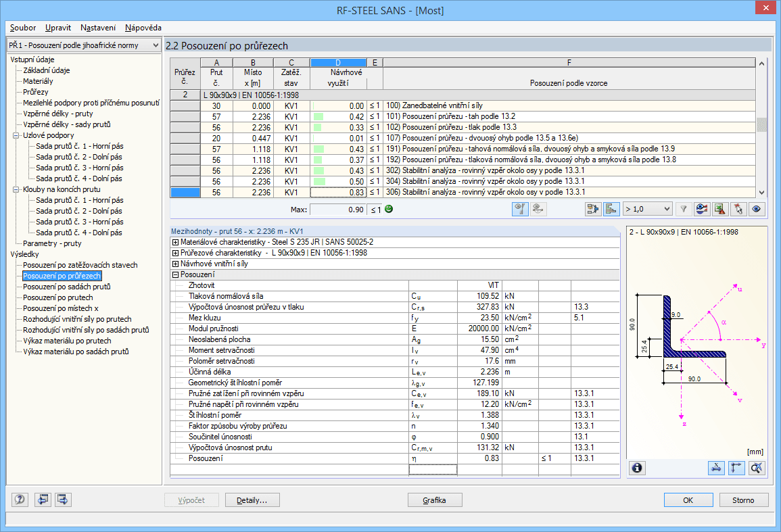
Task: Open the '> 1,0' filter dropdown
Action: point(648,209)
